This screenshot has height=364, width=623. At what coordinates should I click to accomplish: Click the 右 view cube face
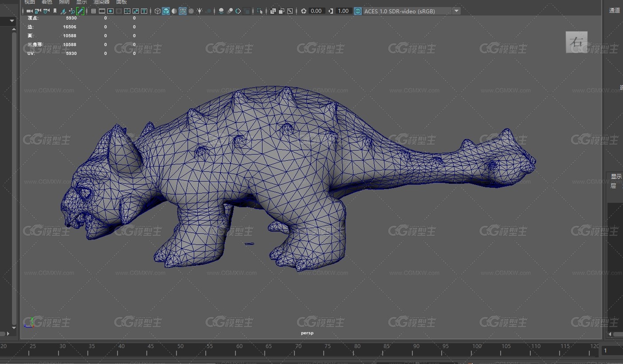pos(576,42)
